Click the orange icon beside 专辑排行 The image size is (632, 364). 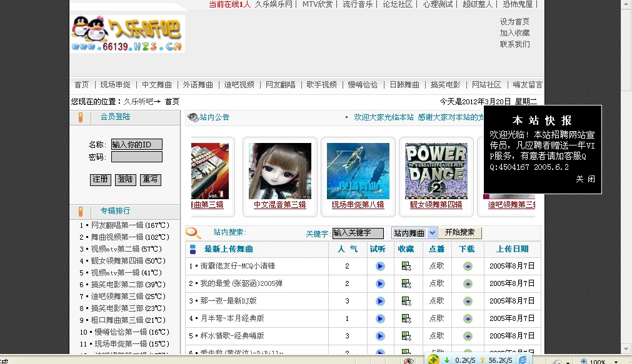tap(81, 212)
